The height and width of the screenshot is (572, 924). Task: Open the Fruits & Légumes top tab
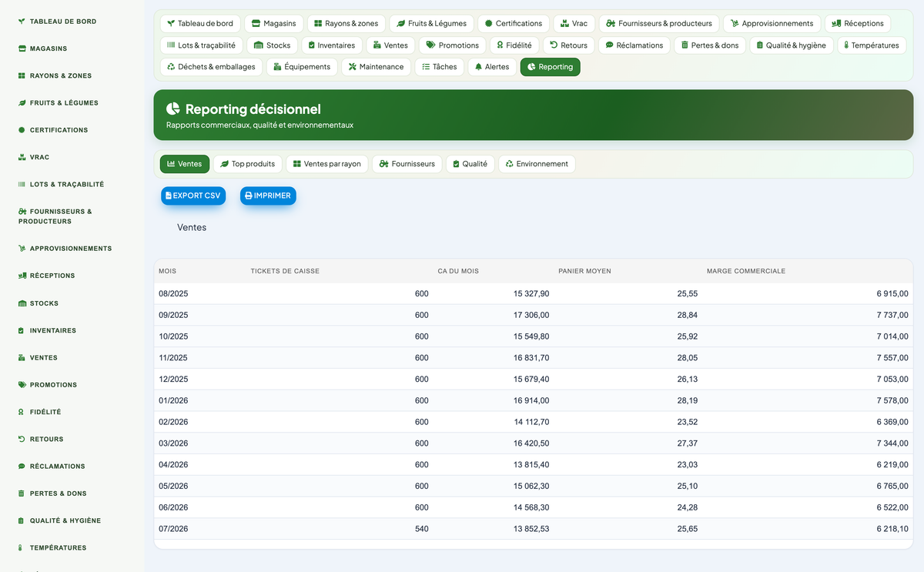[x=431, y=24]
